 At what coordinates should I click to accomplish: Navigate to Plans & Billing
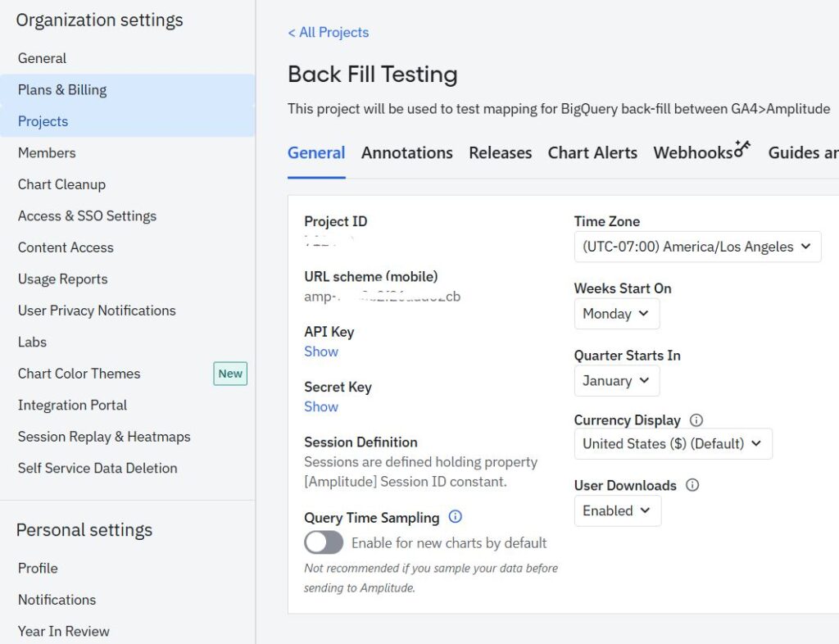[62, 90]
